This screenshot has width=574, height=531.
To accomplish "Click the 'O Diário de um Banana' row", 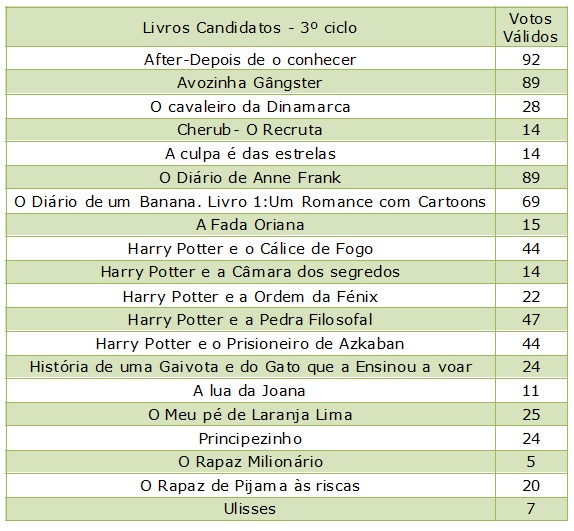I will point(287,201).
